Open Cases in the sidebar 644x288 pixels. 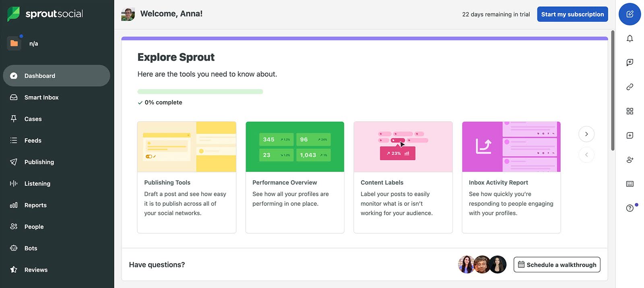coord(56,119)
